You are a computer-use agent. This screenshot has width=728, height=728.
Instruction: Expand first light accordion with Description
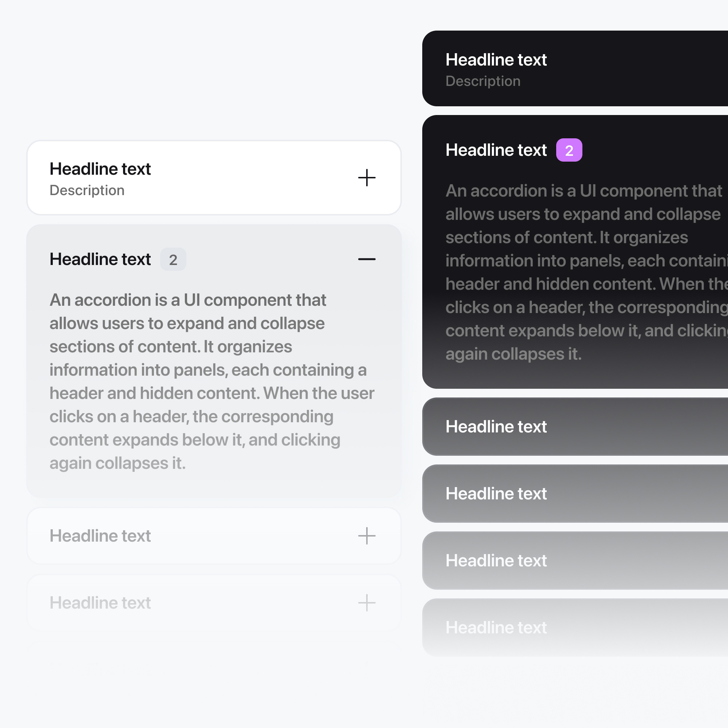[x=100, y=169]
